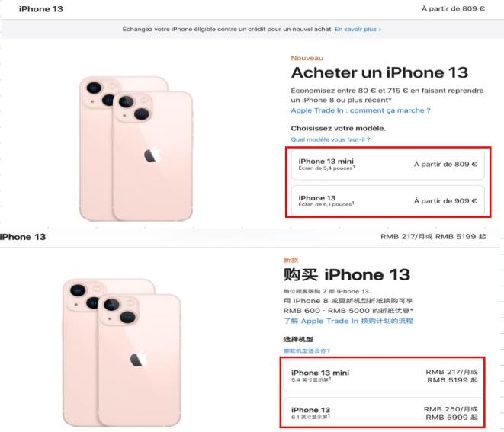Click the 'Acheter un iPhone 13' heading
Screen dimensions: 504x432
[x=380, y=72]
